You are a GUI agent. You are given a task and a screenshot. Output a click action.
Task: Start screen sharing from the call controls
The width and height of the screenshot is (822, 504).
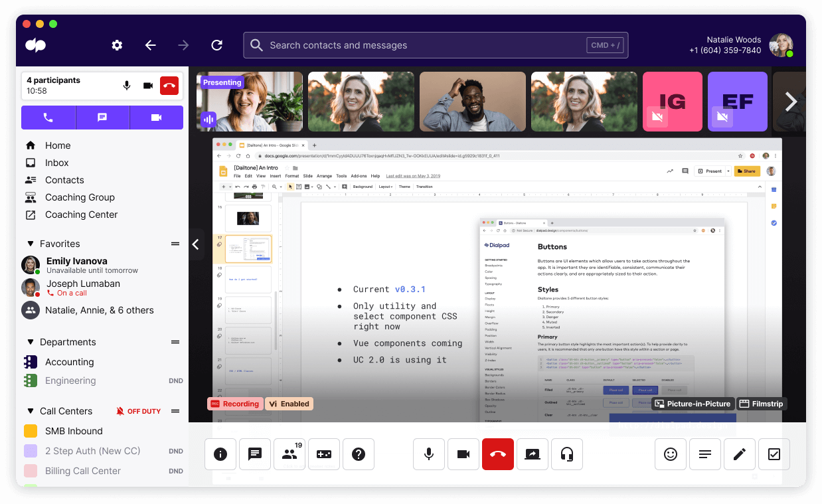point(532,454)
